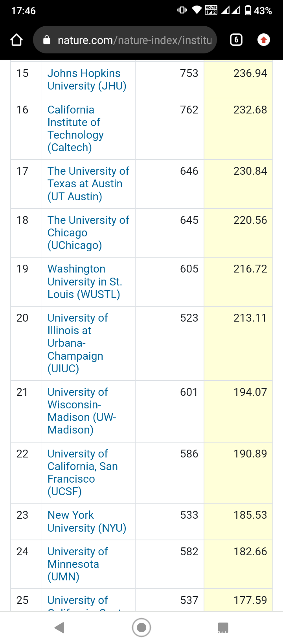Screen dimensions: 283x644
Task: Open Washington University in St. Louis link
Action: coord(85,282)
